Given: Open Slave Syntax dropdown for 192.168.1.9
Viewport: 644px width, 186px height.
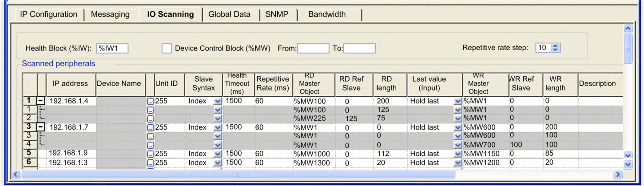Looking at the screenshot, I should (x=217, y=154).
